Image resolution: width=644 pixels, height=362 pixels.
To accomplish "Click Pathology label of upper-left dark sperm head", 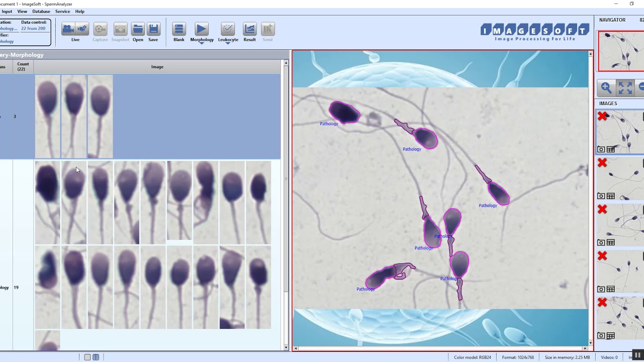I will [x=329, y=124].
